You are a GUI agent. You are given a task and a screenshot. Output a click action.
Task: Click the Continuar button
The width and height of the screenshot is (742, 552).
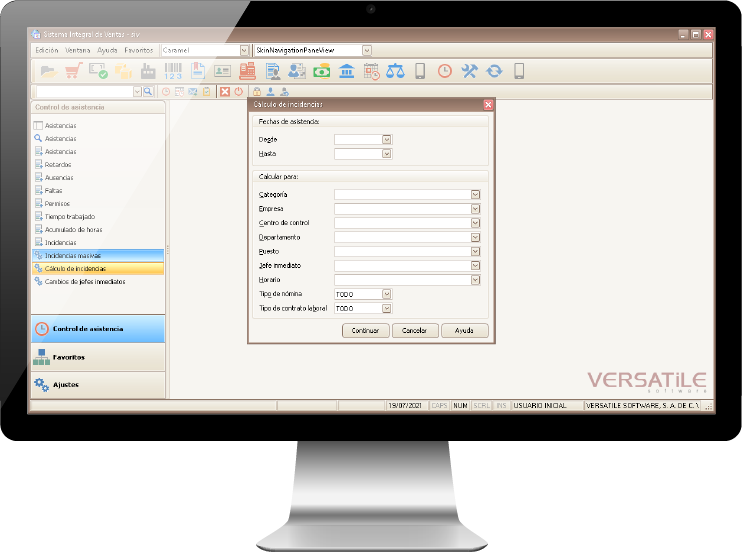click(365, 330)
